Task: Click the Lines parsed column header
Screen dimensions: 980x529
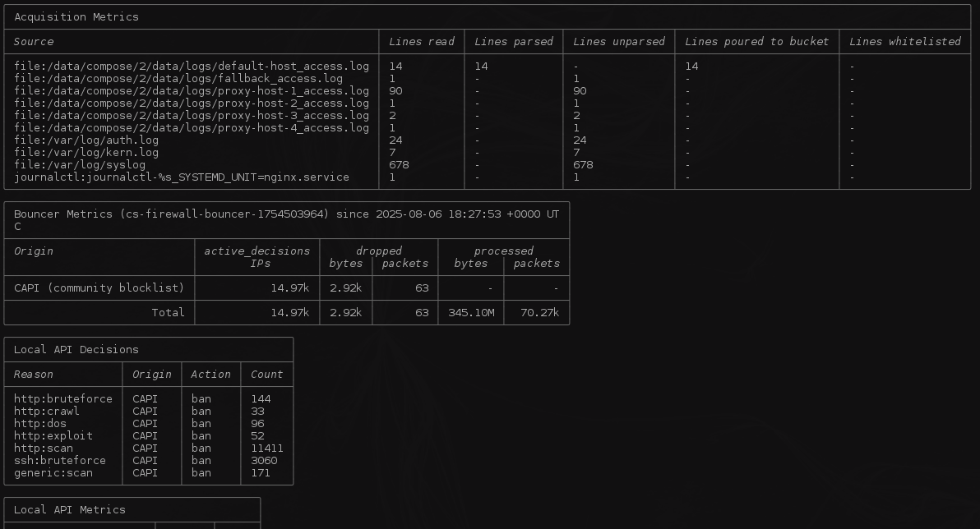Action: pyautogui.click(x=513, y=41)
